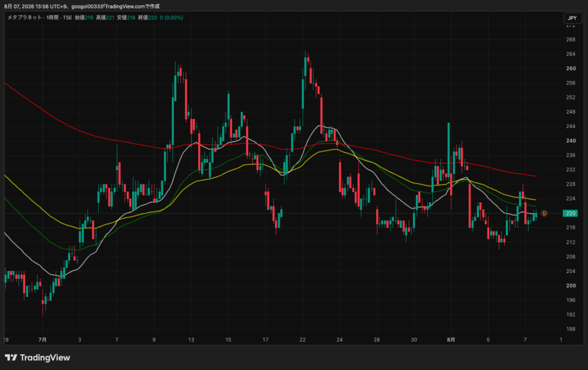This screenshot has height=370, width=588.
Task: Click price axis label 192
Action: (x=571, y=315)
